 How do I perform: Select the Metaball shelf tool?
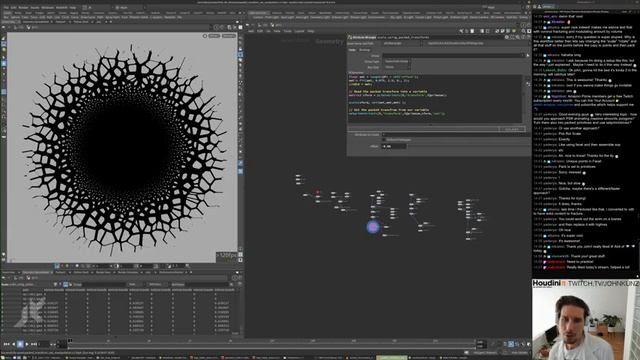point(169,17)
